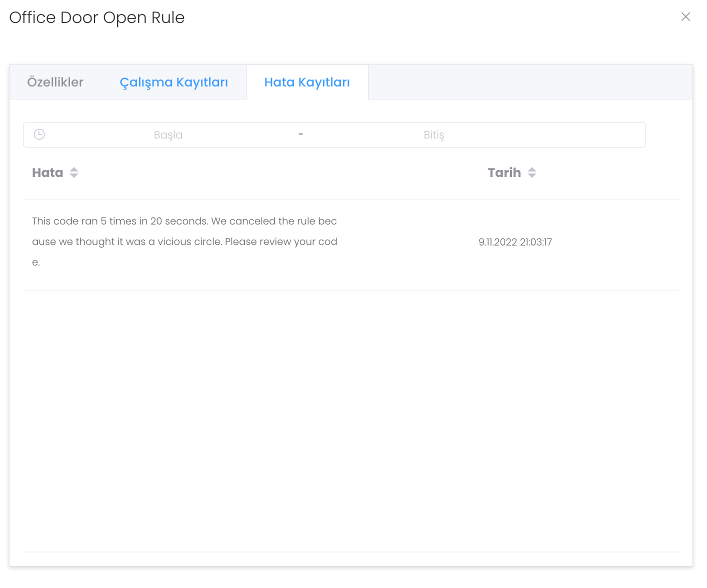Click the empty tab bar area beside Hata Kayıtları

click(x=530, y=82)
